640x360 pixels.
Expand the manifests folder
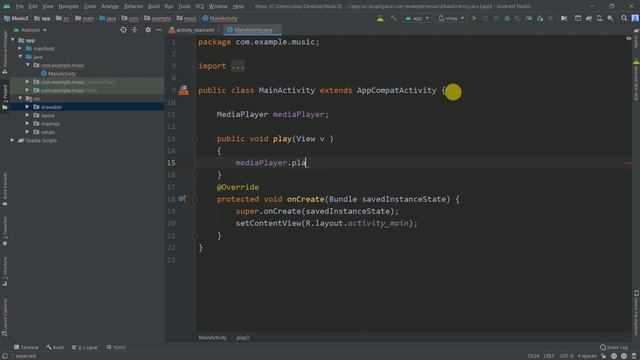click(20, 48)
